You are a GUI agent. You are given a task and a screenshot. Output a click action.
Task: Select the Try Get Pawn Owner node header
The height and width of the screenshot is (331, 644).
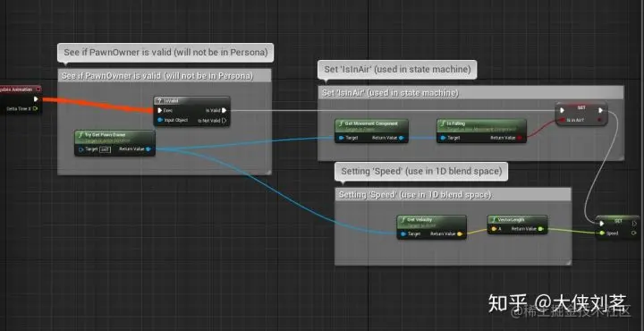pyautogui.click(x=114, y=137)
